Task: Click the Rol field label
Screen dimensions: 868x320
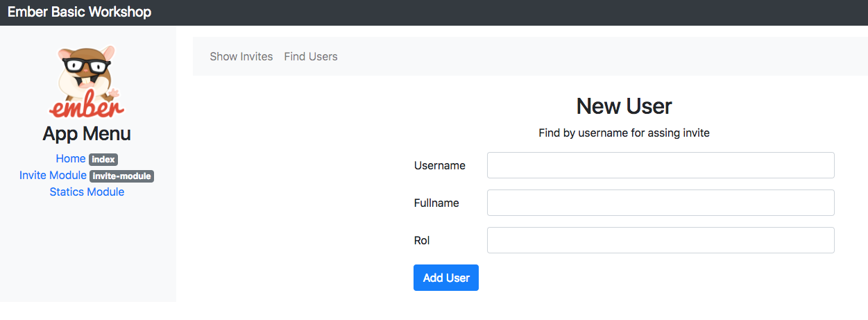Action: click(422, 240)
